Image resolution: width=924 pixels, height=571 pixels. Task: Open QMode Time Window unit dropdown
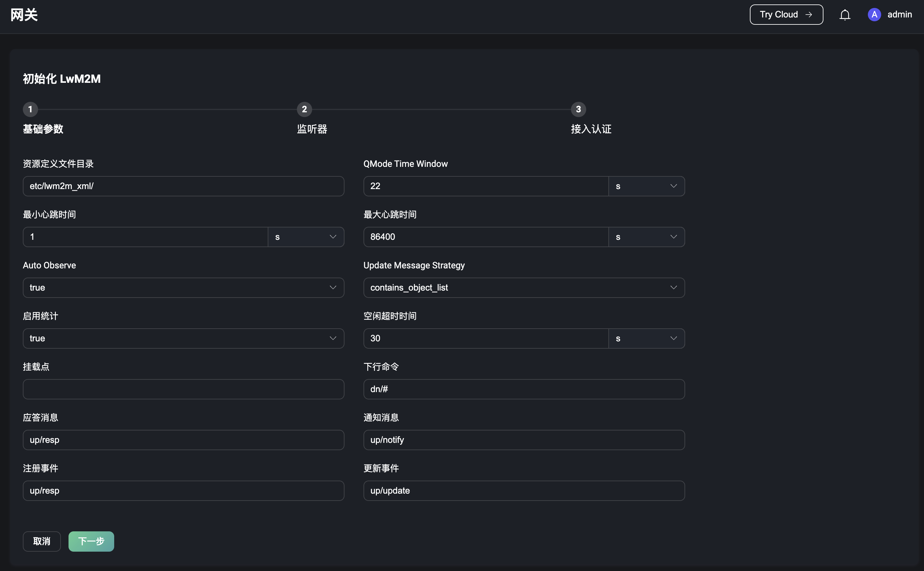click(x=646, y=186)
